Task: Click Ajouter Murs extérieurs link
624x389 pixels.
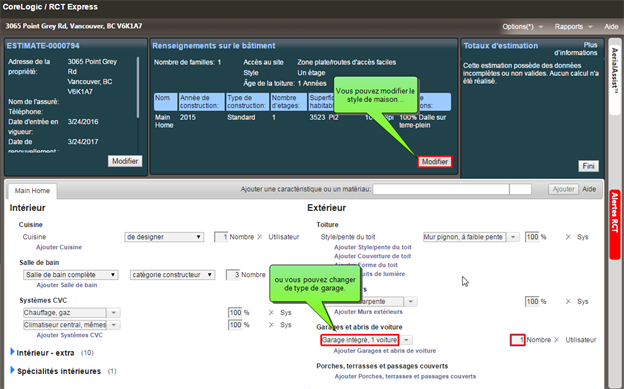Action: 368,312
